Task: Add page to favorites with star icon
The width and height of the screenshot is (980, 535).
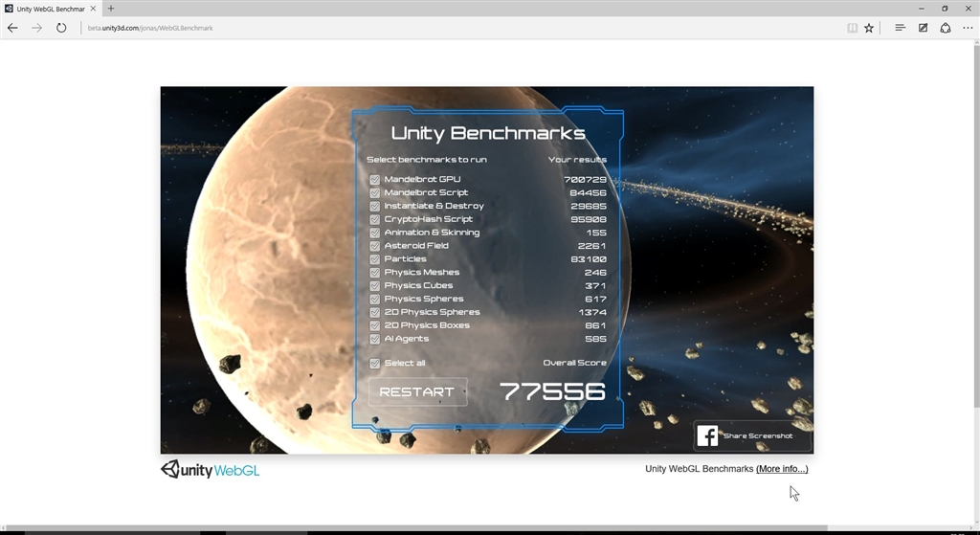Action: (x=869, y=28)
